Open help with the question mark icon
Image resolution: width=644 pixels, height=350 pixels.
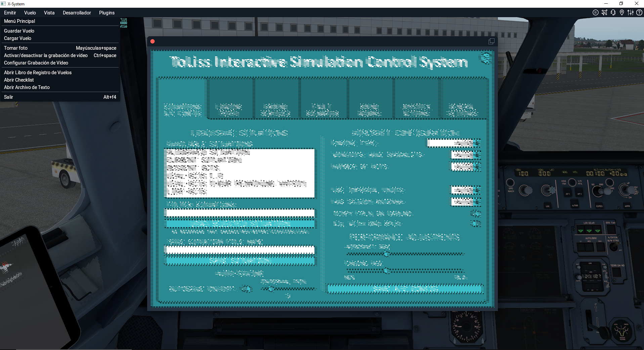point(639,12)
